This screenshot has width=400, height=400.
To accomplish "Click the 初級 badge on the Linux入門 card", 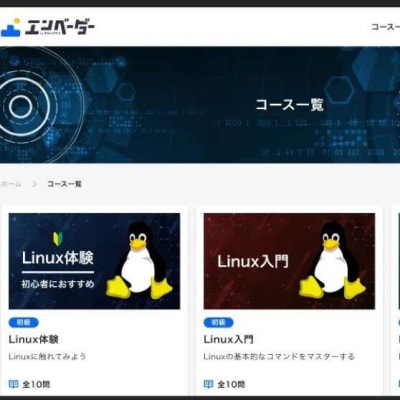I will (x=219, y=322).
